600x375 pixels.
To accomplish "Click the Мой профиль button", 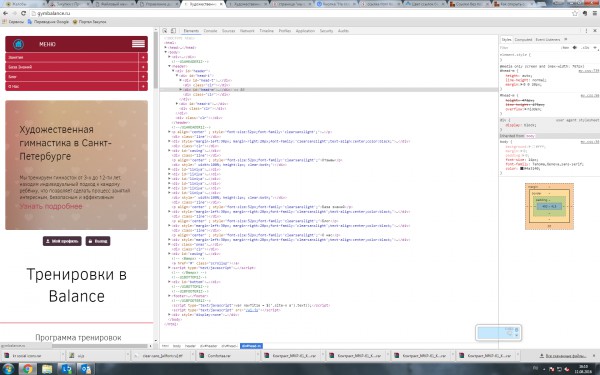I will pyautogui.click(x=62, y=241).
